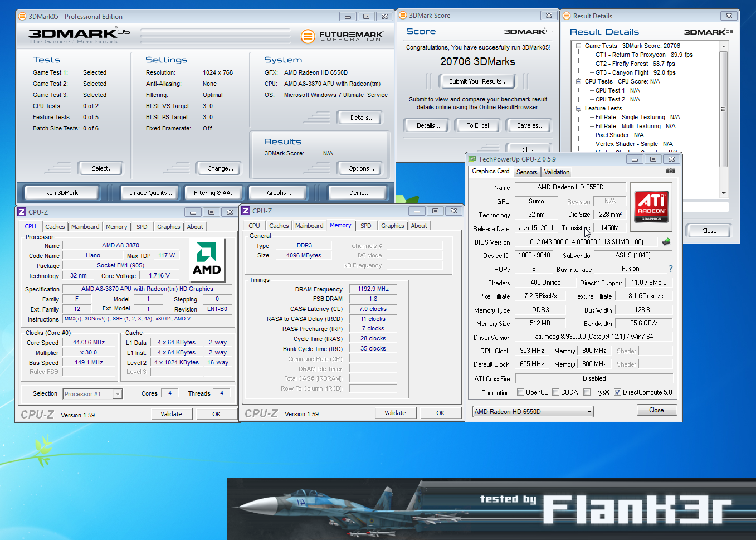Click the GPU-Z BIOS Version field

click(x=587, y=242)
